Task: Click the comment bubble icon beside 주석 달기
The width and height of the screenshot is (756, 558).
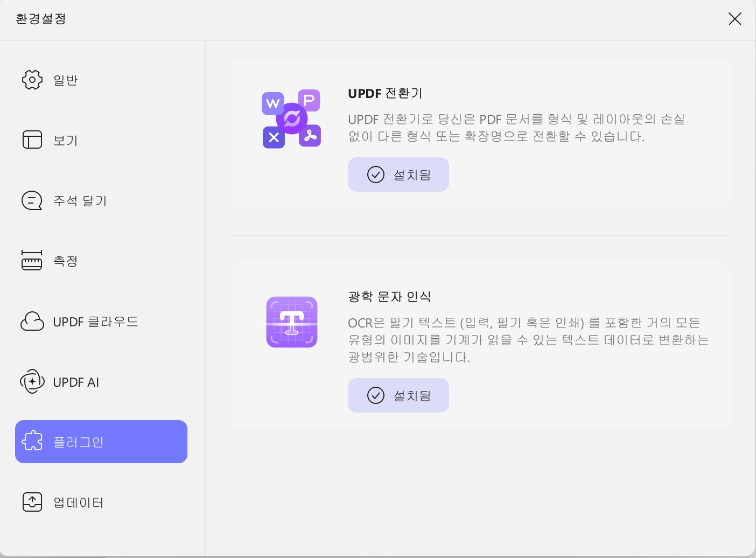Action: pyautogui.click(x=32, y=200)
